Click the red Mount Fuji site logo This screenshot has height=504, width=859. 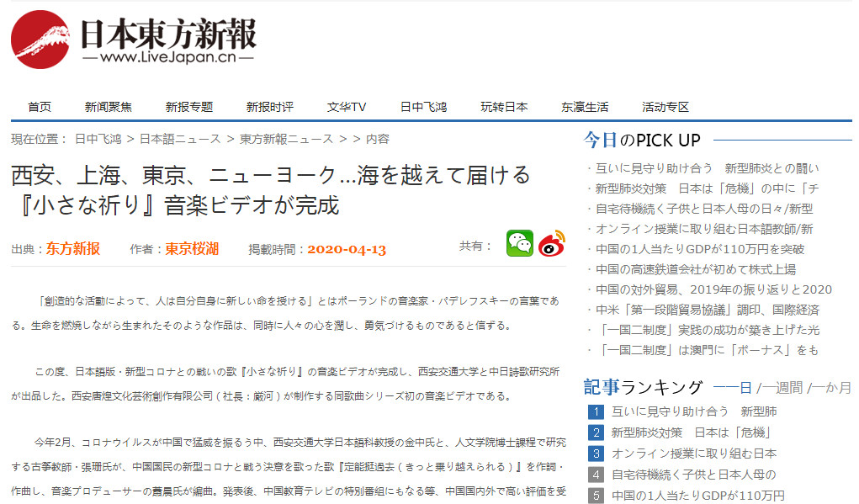40,40
